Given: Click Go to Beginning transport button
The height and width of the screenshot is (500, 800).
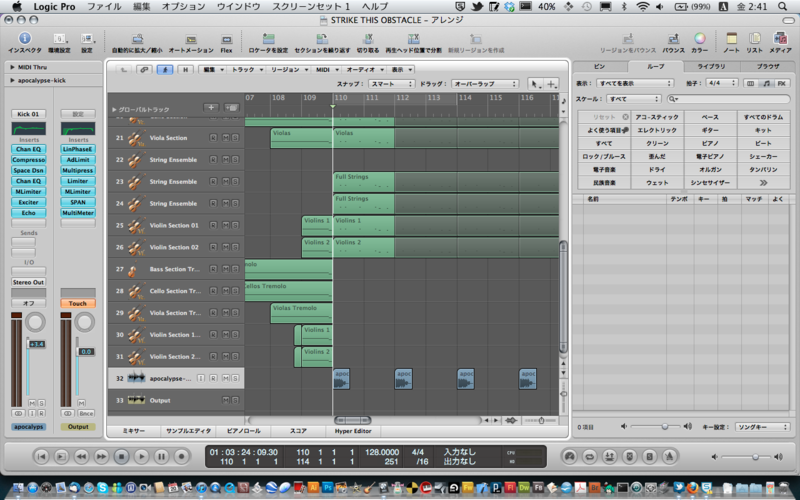Looking at the screenshot, I should (41, 456).
